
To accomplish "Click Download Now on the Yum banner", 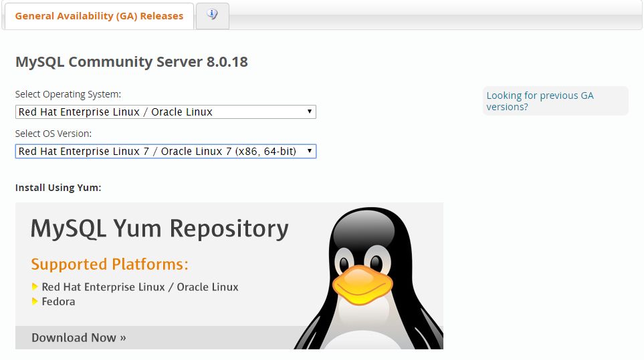I will pyautogui.click(x=78, y=338).
